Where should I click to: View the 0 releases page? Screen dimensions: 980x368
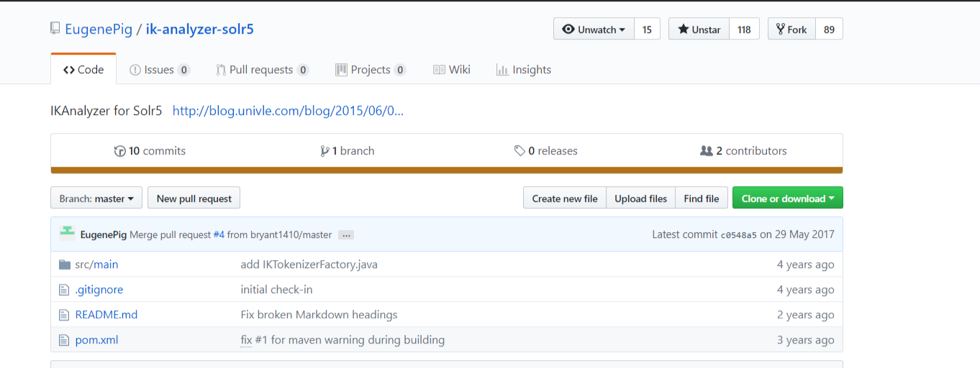click(x=546, y=150)
